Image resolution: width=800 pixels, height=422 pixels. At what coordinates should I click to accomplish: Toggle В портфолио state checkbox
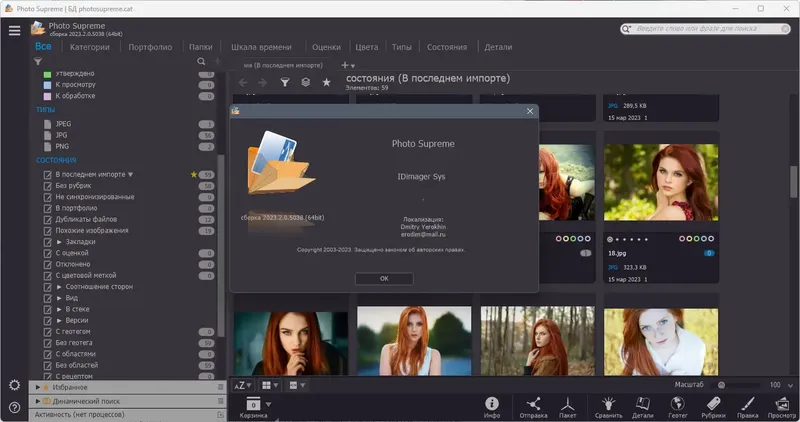pyautogui.click(x=47, y=208)
